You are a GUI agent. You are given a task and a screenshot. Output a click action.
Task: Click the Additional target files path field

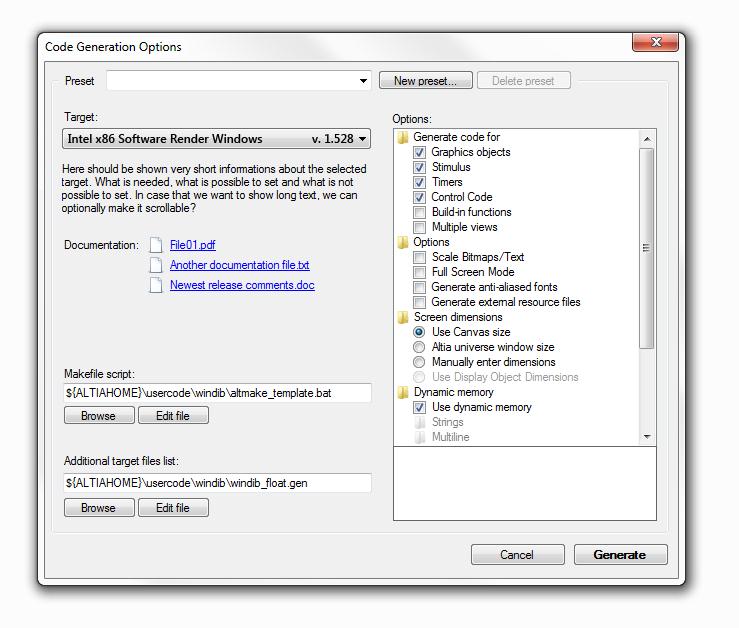tap(217, 483)
